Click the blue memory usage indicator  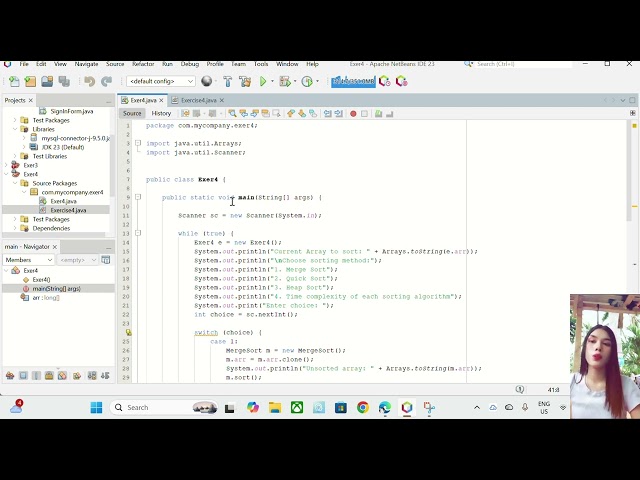pos(353,81)
